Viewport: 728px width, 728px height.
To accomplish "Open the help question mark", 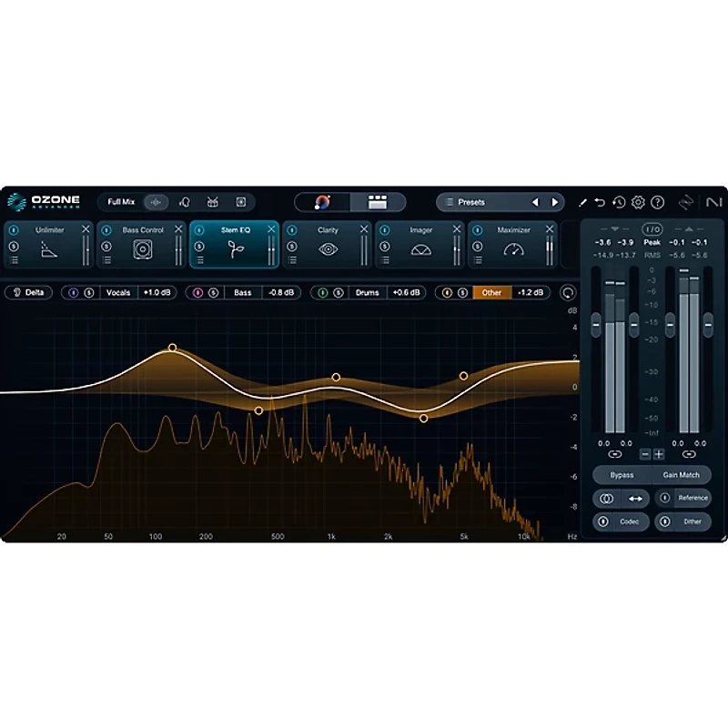I will pos(657,203).
